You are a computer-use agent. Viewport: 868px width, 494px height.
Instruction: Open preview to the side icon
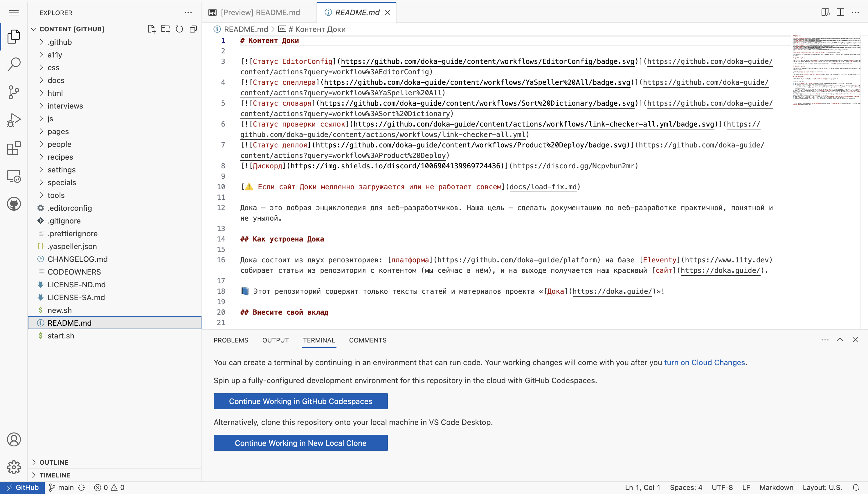pyautogui.click(x=825, y=12)
